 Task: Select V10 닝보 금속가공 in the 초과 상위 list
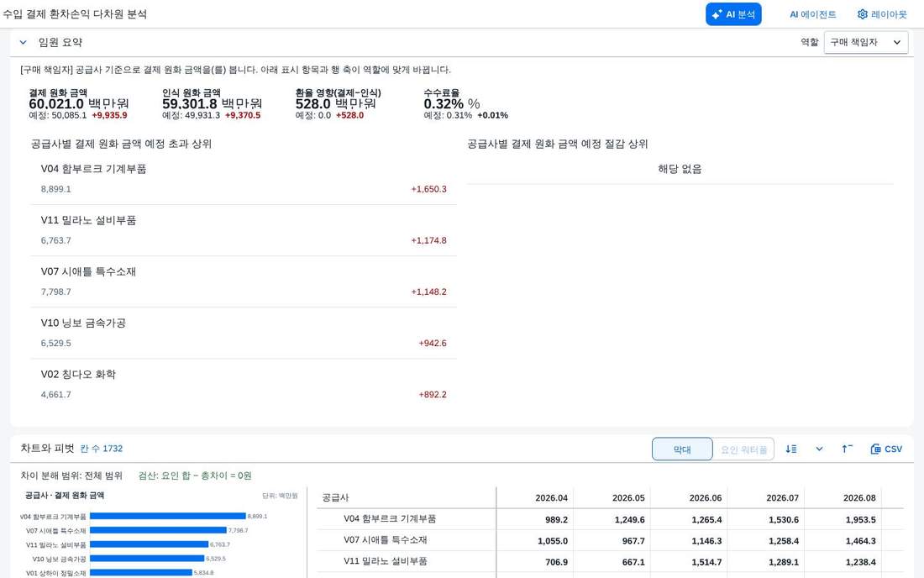coord(244,333)
